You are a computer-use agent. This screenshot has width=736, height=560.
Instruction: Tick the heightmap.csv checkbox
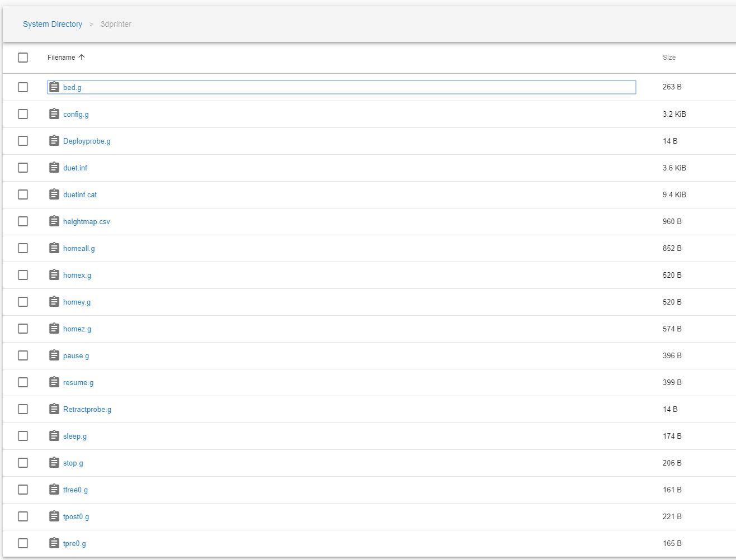pos(23,221)
